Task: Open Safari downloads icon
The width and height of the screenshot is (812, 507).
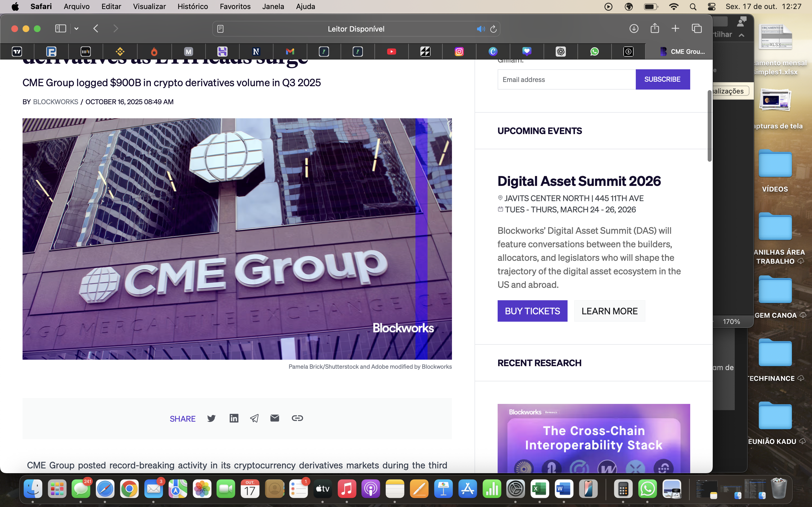Action: tap(634, 28)
